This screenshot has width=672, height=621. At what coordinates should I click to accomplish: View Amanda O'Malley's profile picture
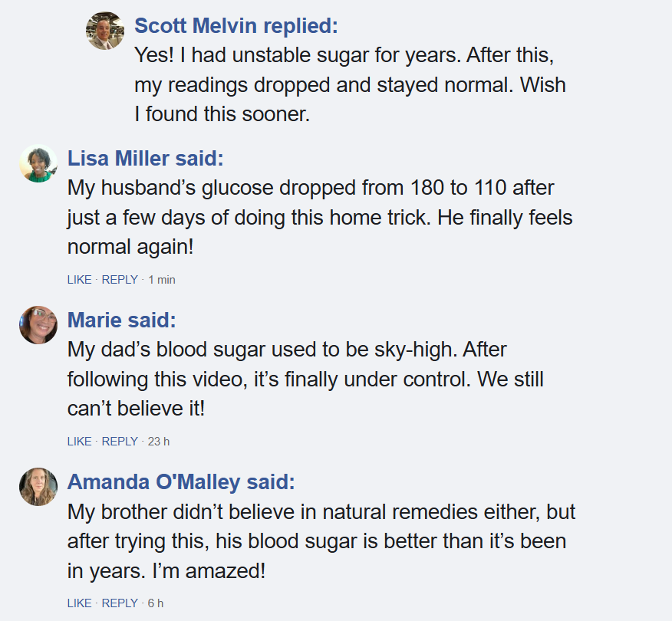click(38, 487)
